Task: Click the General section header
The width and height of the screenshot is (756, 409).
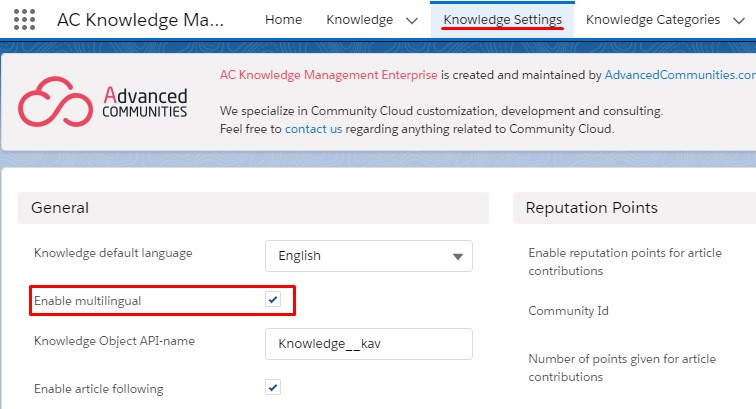Action: click(253, 208)
